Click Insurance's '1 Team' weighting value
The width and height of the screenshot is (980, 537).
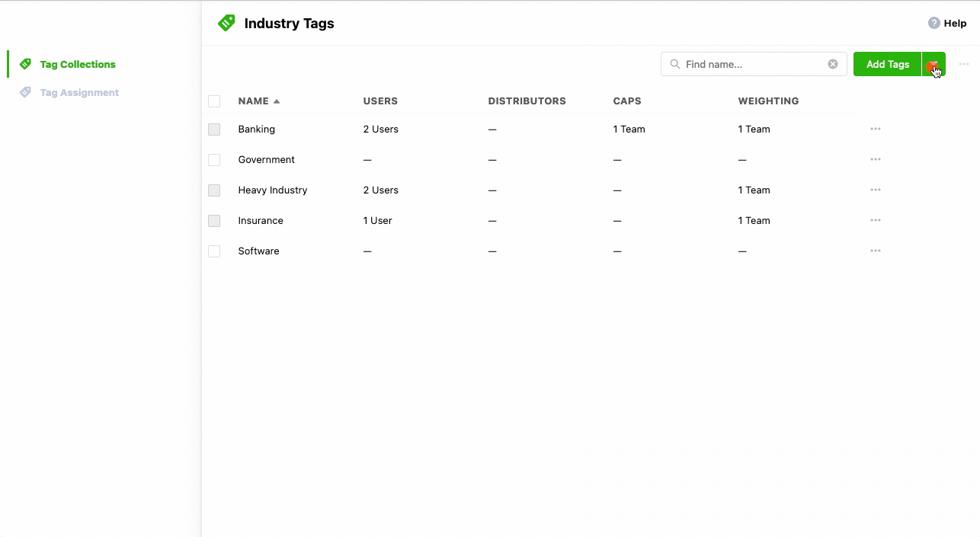(x=754, y=220)
